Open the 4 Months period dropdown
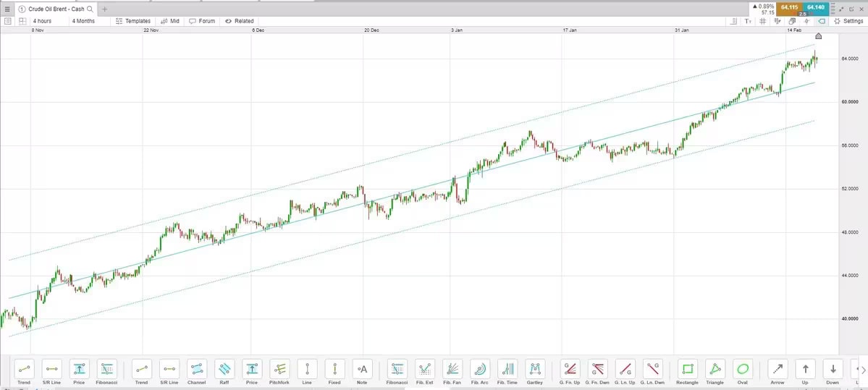868x390 pixels. pyautogui.click(x=84, y=21)
